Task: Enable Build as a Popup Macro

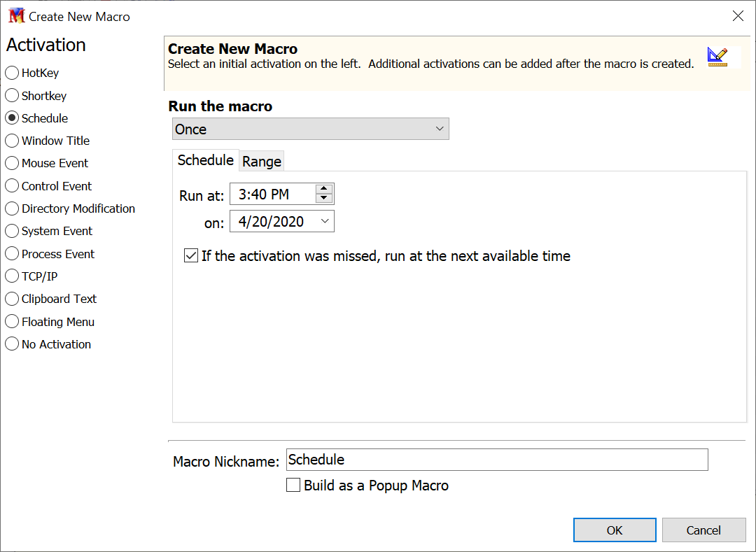Action: pyautogui.click(x=294, y=486)
